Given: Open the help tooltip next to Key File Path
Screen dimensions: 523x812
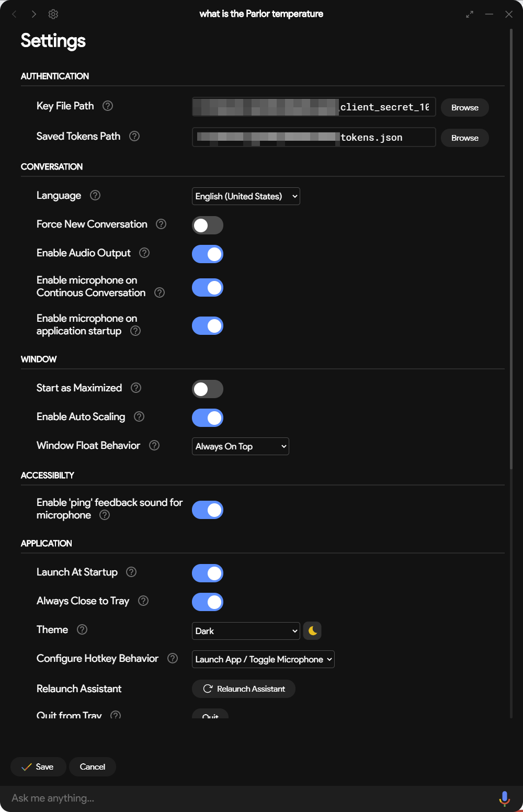Looking at the screenshot, I should [x=108, y=106].
